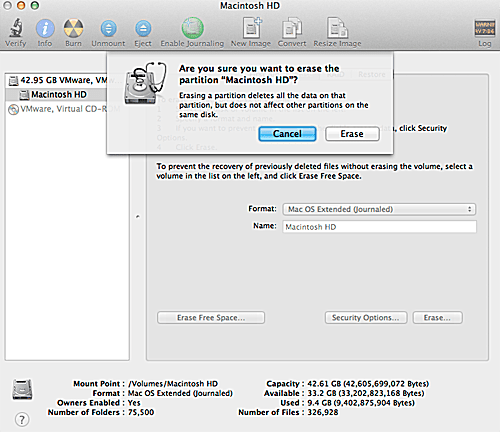Viewport: 500px width, 432px height.
Task: Open the Log viewer icon
Action: (x=484, y=28)
